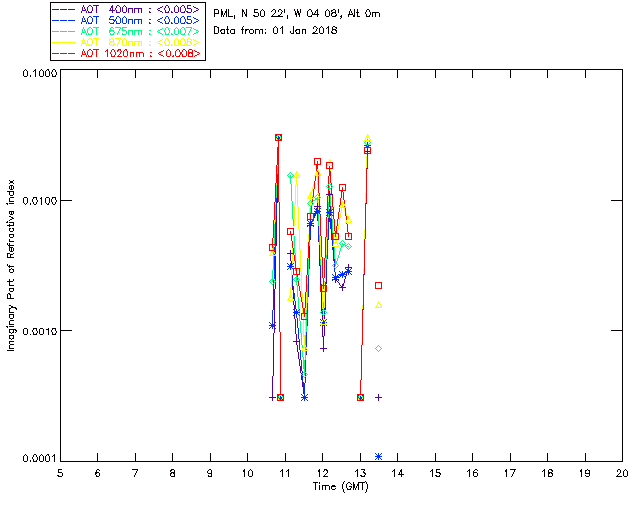Select the isolated yellow triangle marker at 13.5 hours
The image size is (640, 512).
click(378, 305)
